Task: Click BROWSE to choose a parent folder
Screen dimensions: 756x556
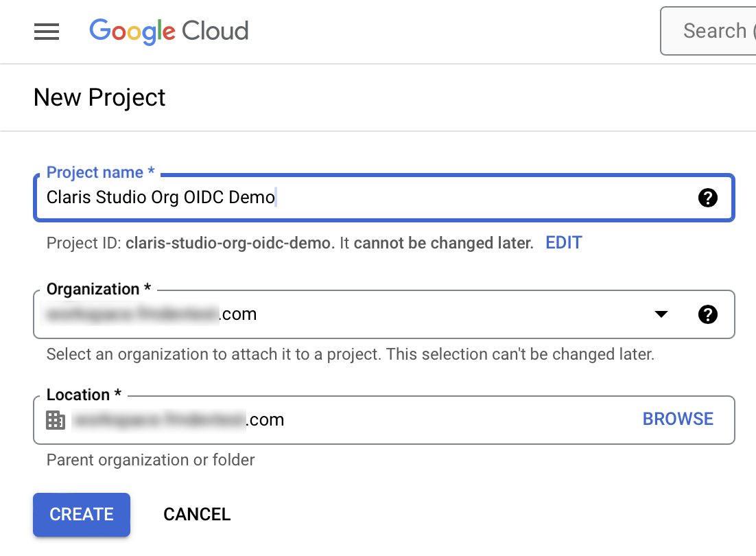Action: tap(677, 419)
